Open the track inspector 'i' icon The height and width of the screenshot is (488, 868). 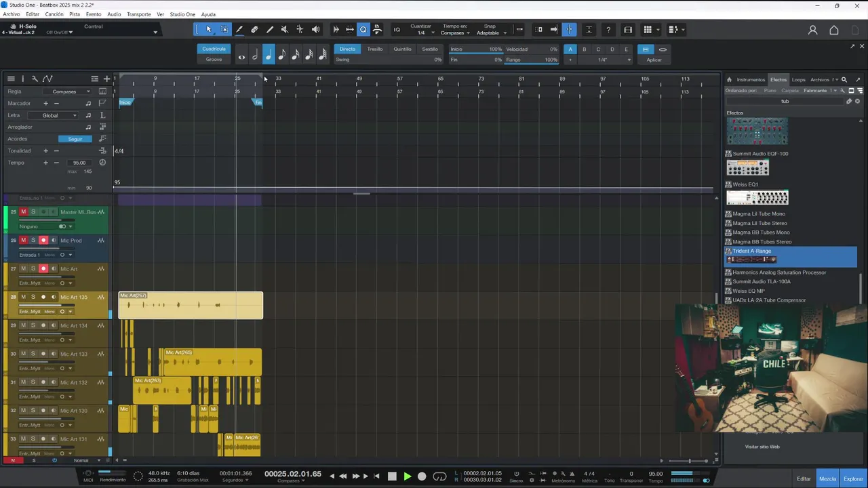click(x=22, y=79)
